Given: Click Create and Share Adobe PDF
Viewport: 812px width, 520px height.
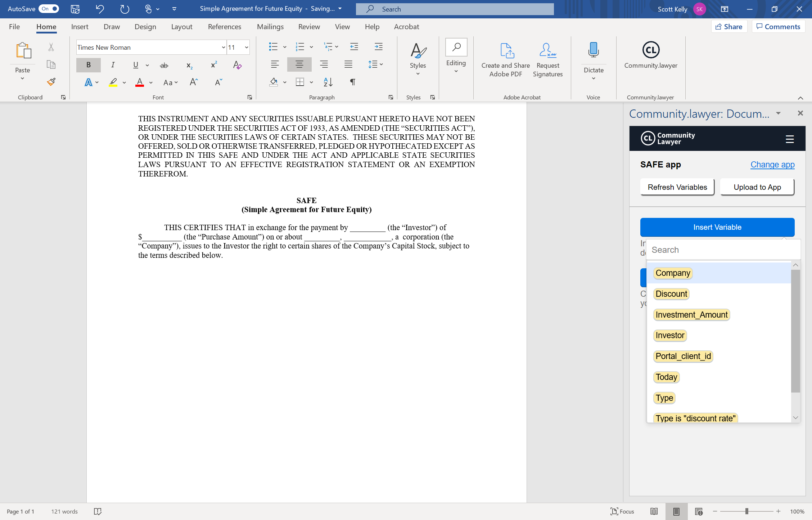Looking at the screenshot, I should (x=505, y=59).
